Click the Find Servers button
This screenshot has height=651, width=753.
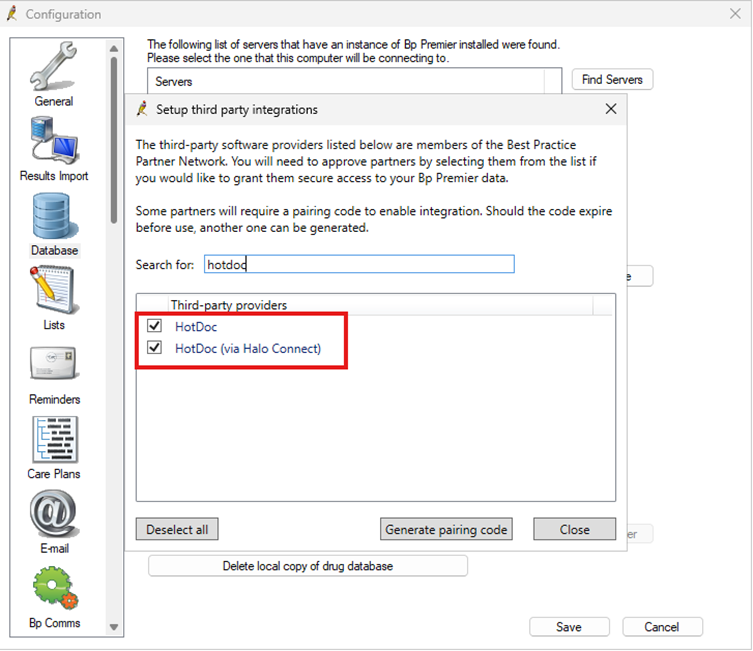point(612,79)
